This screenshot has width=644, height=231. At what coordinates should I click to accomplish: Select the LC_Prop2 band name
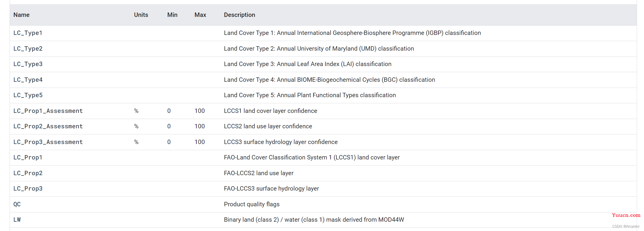click(x=28, y=173)
